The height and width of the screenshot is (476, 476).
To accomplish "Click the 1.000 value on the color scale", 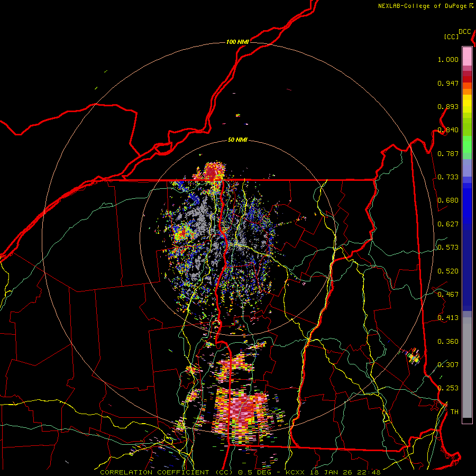I will (448, 60).
